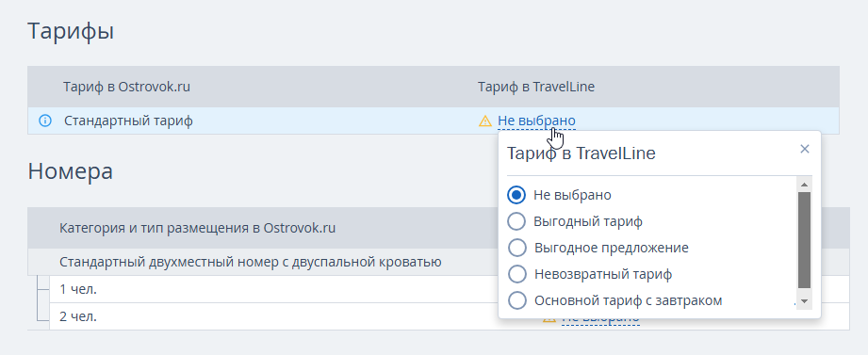Click the popup list scrollbar thumb
868x355 pixels.
click(804, 240)
